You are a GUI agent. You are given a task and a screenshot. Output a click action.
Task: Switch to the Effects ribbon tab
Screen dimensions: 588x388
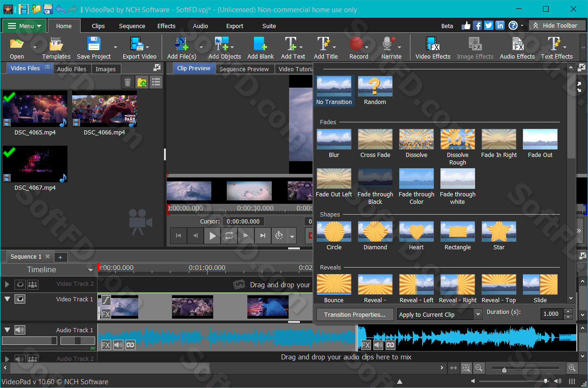point(166,26)
